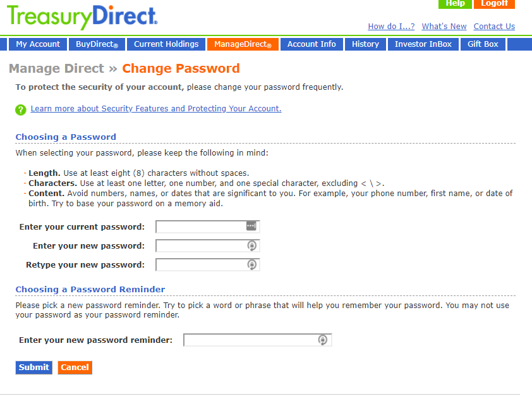The width and height of the screenshot is (532, 396).
Task: Click key icon in retype password field
Action: 251,264
